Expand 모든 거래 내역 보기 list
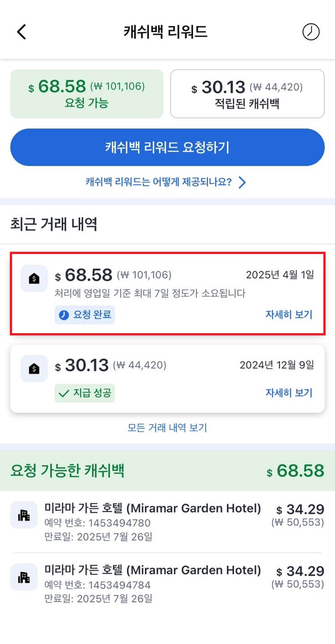 tap(167, 428)
